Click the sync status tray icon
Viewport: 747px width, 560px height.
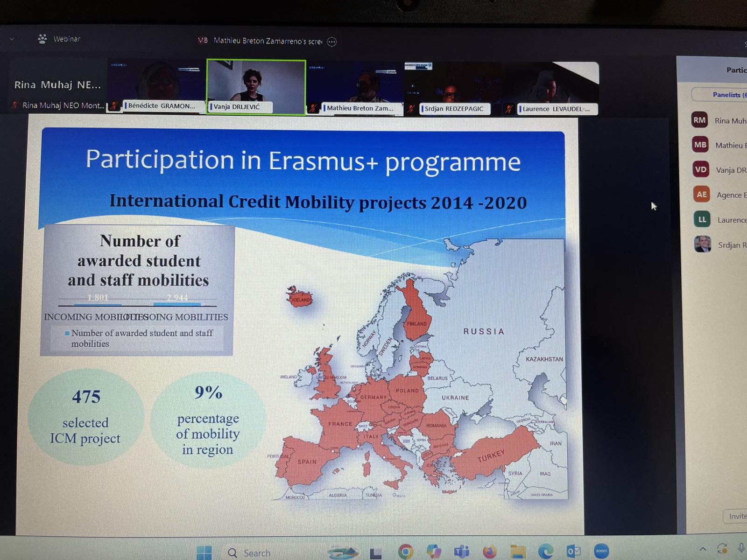722,548
